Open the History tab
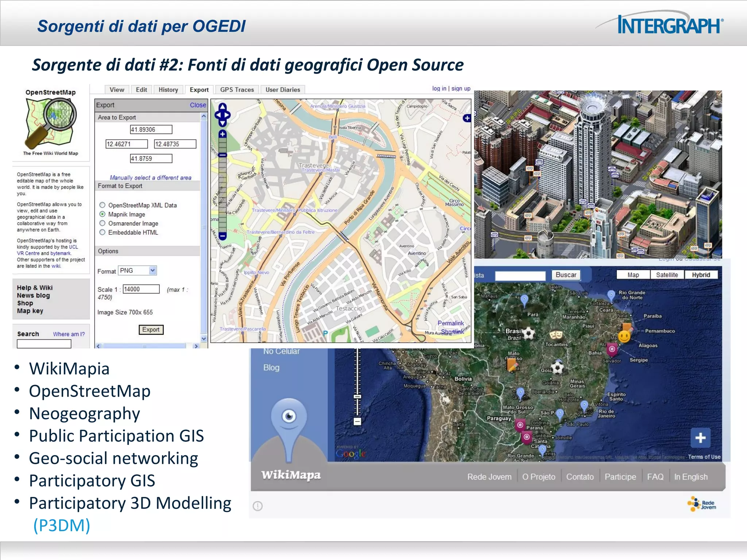Image resolution: width=747 pixels, height=560 pixels. (168, 90)
